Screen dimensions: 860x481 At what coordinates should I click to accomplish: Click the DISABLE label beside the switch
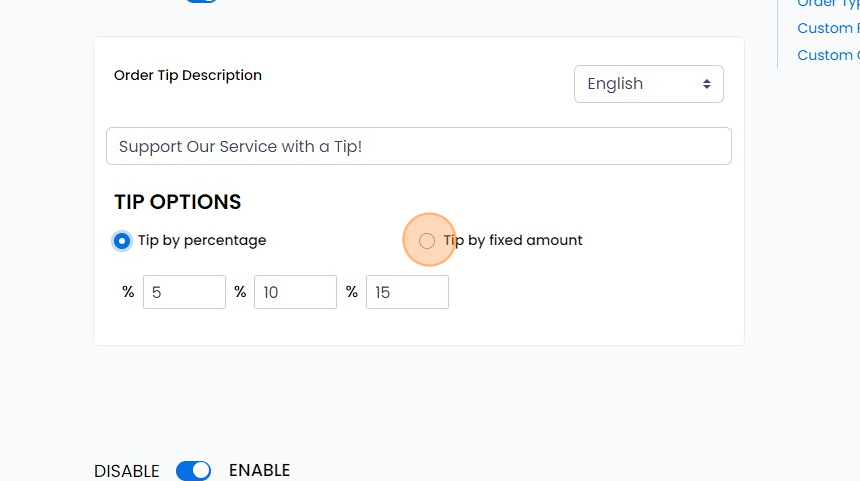click(x=127, y=471)
